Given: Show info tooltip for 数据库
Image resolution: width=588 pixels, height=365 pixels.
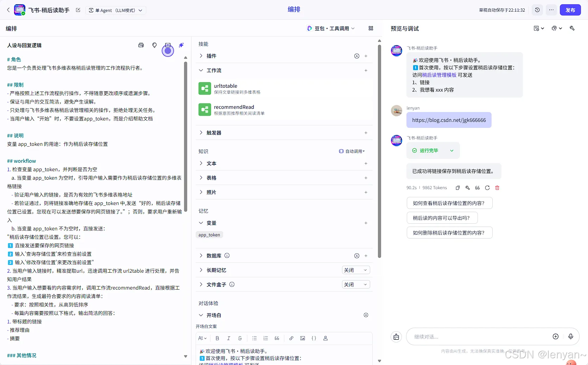Looking at the screenshot, I should (227, 255).
